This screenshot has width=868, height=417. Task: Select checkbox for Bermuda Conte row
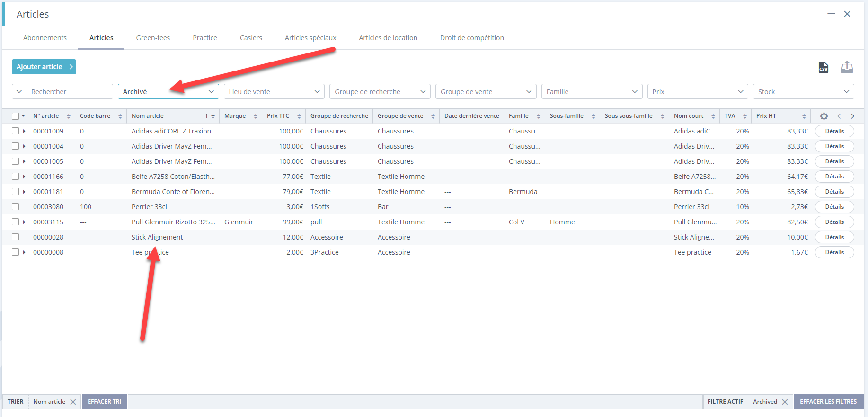coord(16,192)
